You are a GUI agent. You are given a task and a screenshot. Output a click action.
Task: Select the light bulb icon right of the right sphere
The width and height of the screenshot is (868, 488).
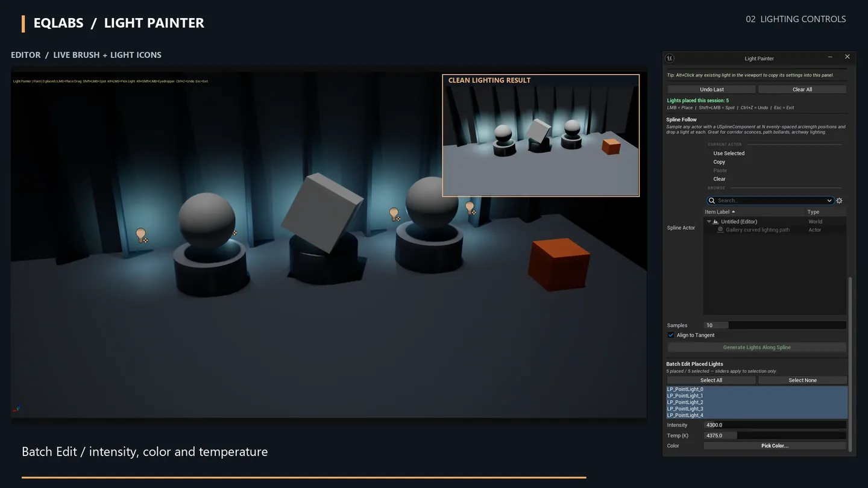(470, 208)
